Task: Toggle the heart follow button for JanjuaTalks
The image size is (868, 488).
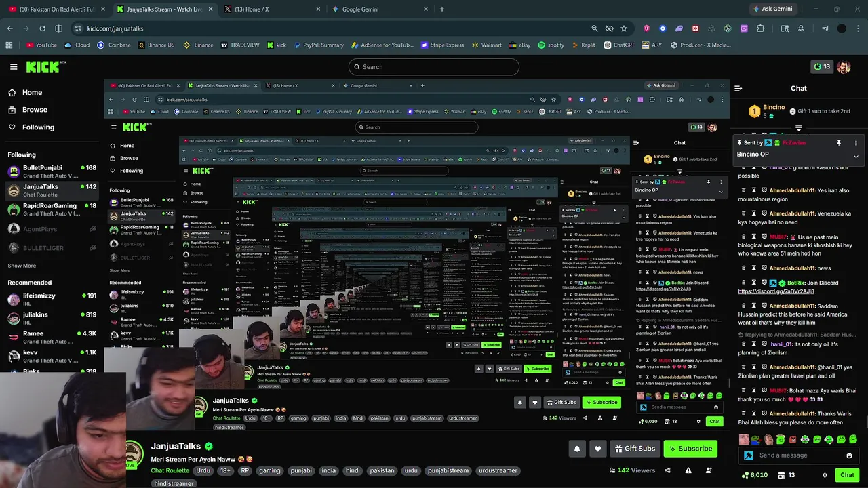Action: coord(597,449)
